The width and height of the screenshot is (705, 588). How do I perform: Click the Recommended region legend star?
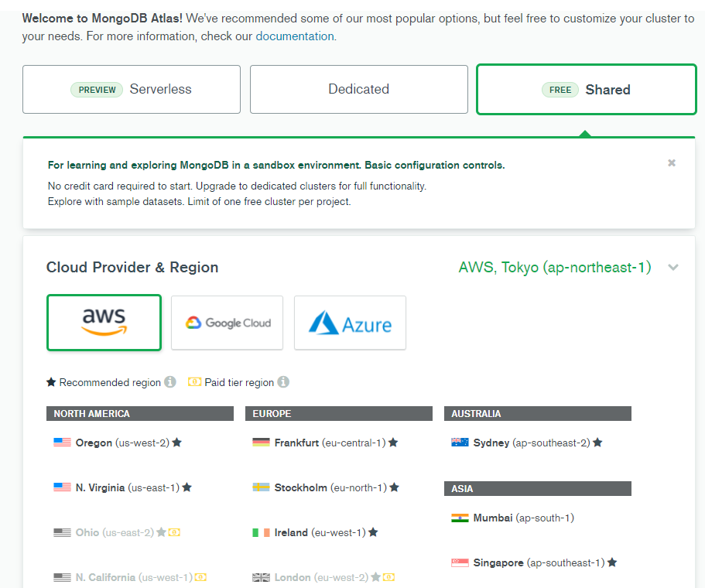click(x=51, y=381)
